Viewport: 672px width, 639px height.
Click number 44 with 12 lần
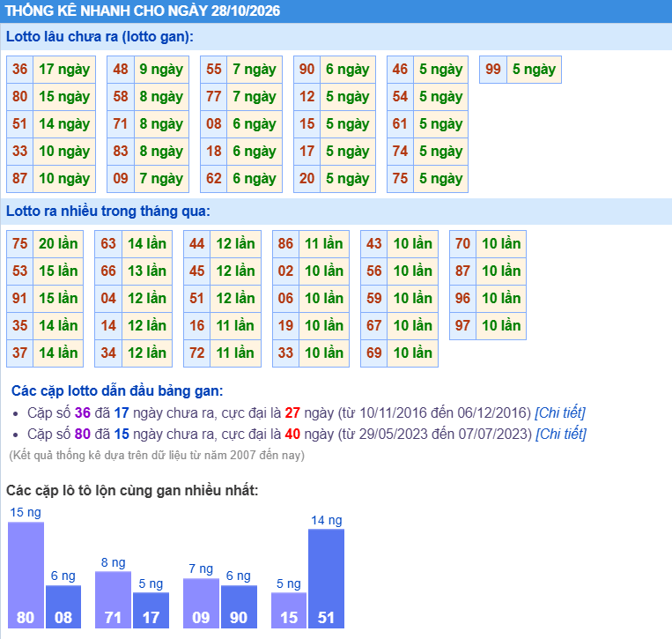196,243
